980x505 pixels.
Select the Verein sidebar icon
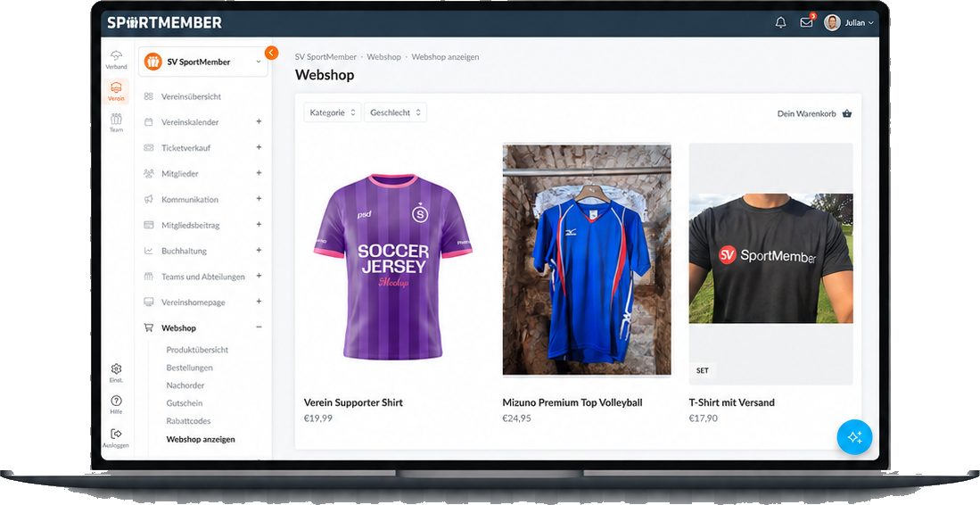click(116, 91)
